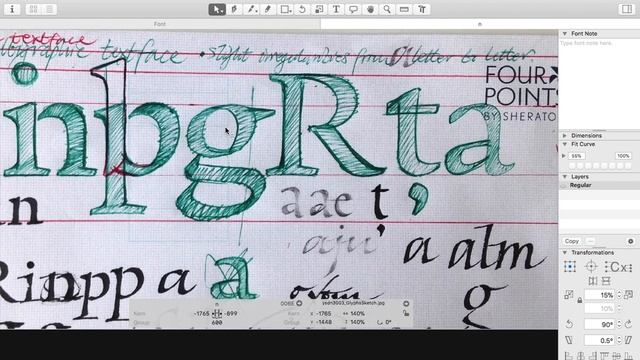Viewport: 640px width, 360px height.
Task: Slant selection right by 0.5°
Action: tap(629, 340)
